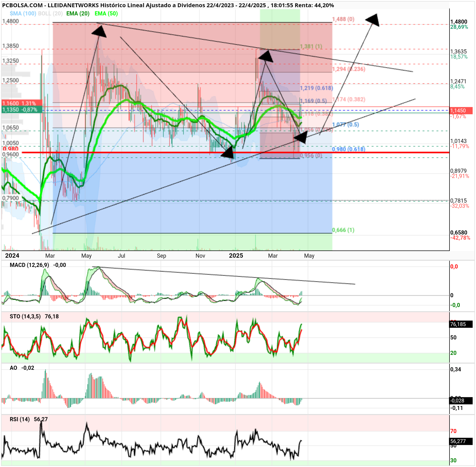Viewport: 476px width, 467px height.
Task: Click the PCBOLSA.COM LLEIDANETWORKS chart title
Action: coord(168,5)
